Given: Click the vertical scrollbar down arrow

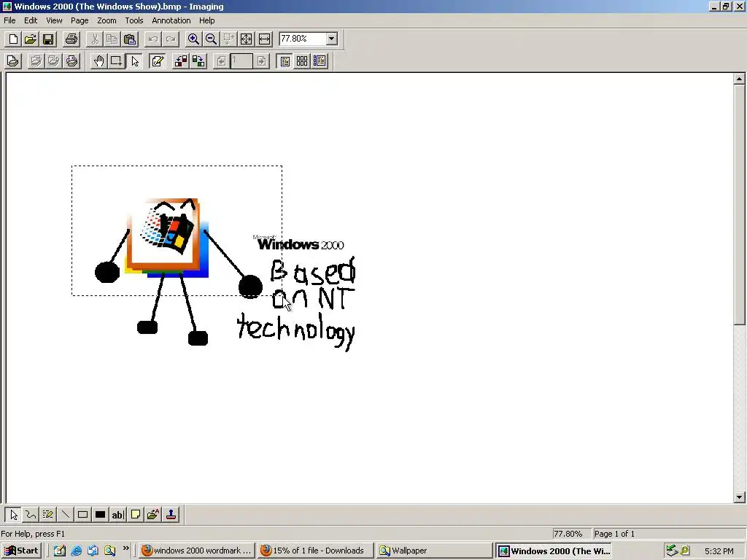Looking at the screenshot, I should [739, 497].
